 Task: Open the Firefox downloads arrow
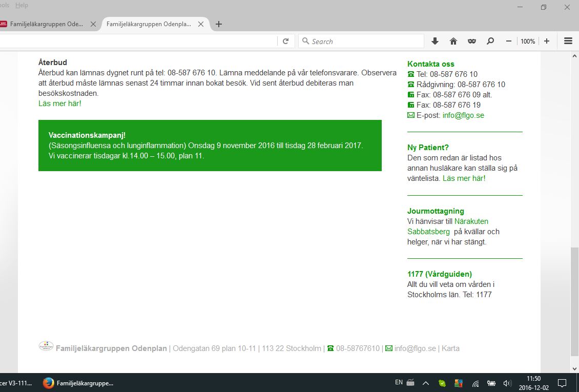coord(435,42)
